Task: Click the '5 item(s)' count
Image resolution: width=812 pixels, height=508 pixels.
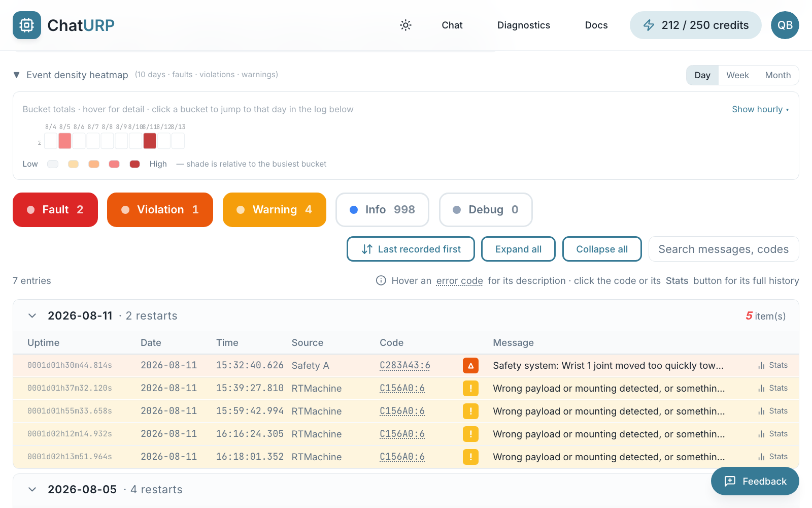Action: tap(765, 315)
